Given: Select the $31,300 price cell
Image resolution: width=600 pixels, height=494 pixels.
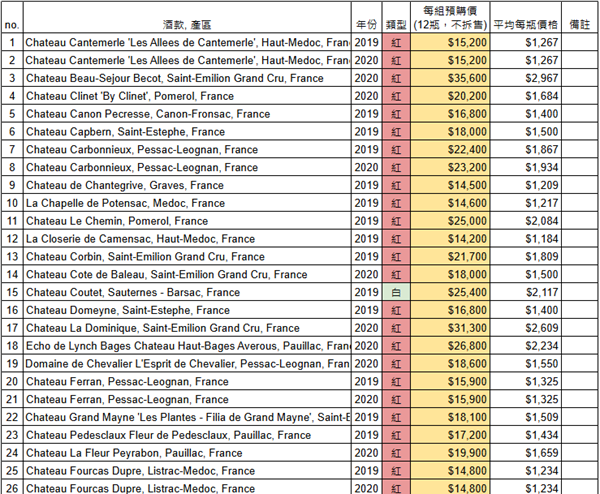Looking at the screenshot, I should [450, 328].
